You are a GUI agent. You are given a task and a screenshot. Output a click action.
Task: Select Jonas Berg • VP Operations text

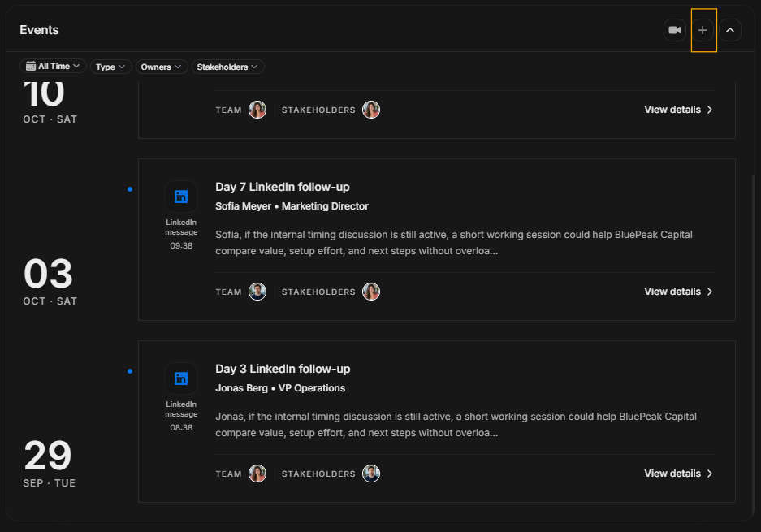pyautogui.click(x=280, y=388)
